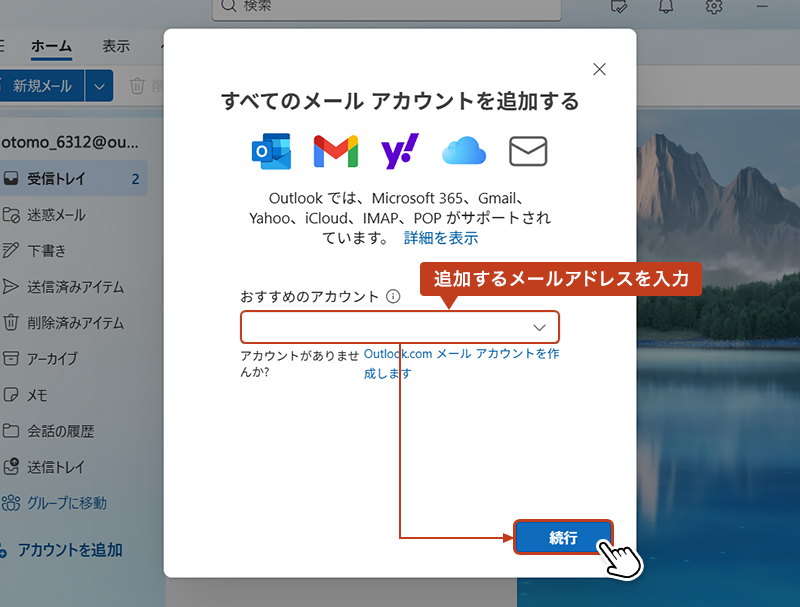
Task: Click アカウントを追加 in sidebar
Action: pyautogui.click(x=70, y=550)
